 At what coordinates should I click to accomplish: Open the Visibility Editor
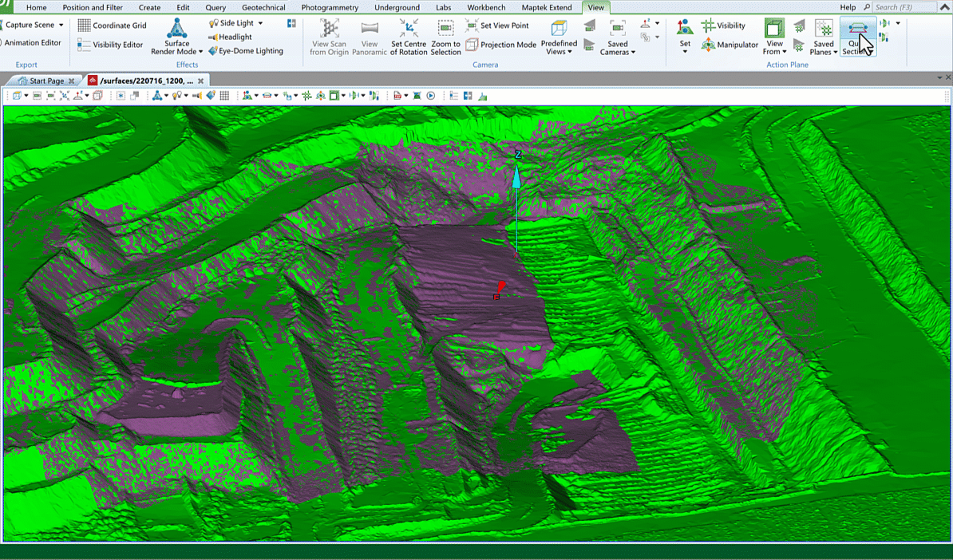[x=111, y=45]
